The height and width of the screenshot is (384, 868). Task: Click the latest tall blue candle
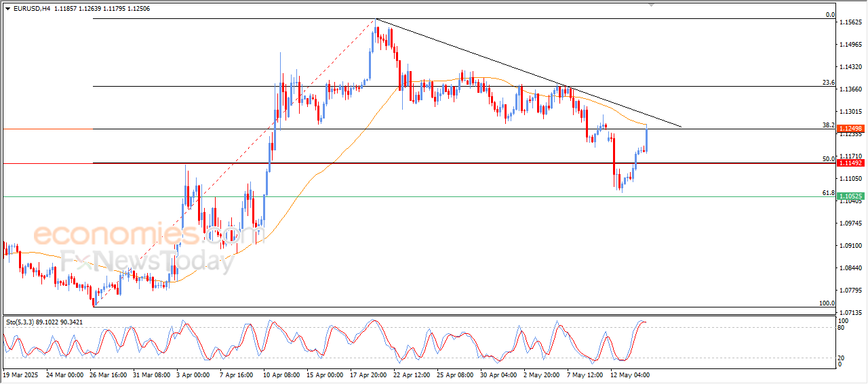pos(647,139)
